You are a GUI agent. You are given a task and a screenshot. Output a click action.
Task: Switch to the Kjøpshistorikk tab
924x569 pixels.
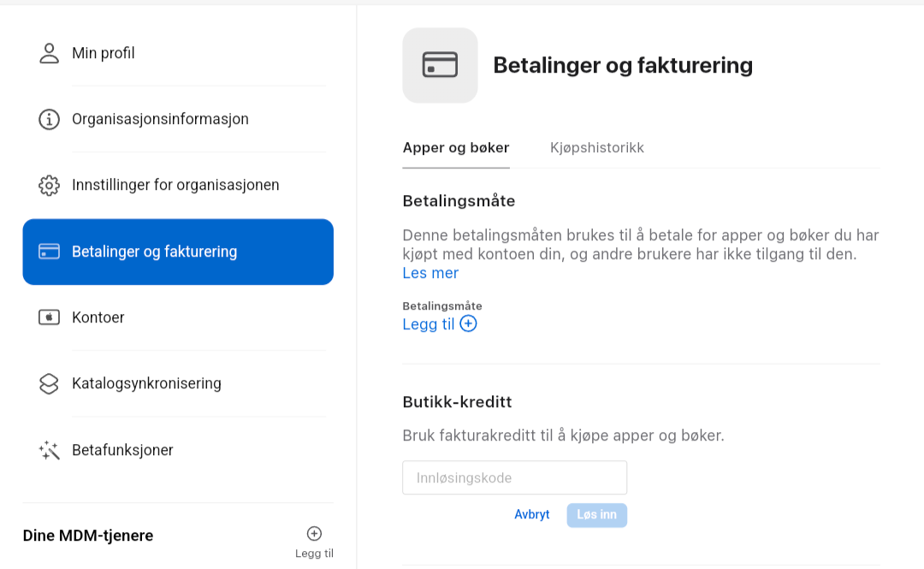(597, 147)
